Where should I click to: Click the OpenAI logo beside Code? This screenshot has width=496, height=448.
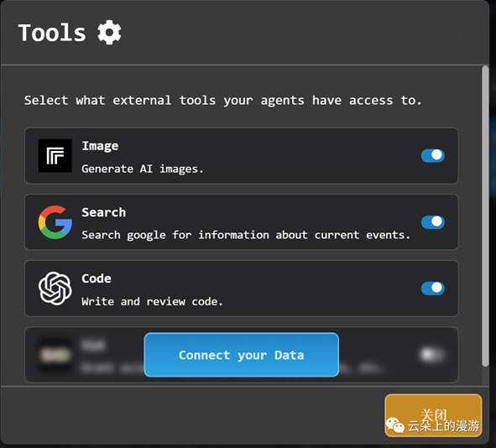pyautogui.click(x=55, y=289)
